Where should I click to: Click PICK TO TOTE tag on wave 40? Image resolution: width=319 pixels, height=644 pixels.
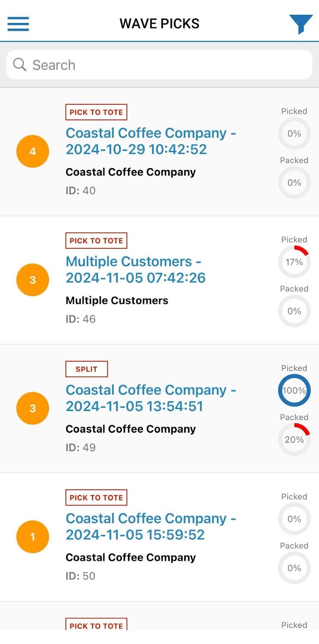(x=96, y=112)
